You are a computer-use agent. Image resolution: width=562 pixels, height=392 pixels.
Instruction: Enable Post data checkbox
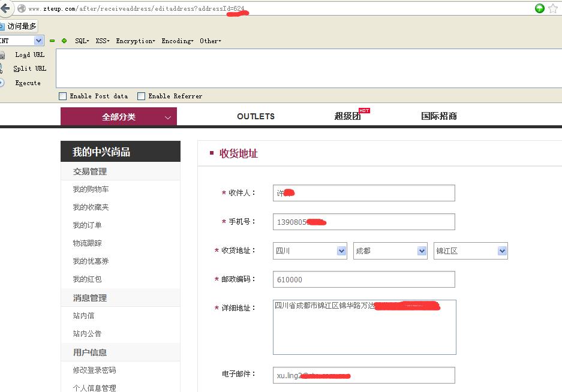(x=63, y=96)
